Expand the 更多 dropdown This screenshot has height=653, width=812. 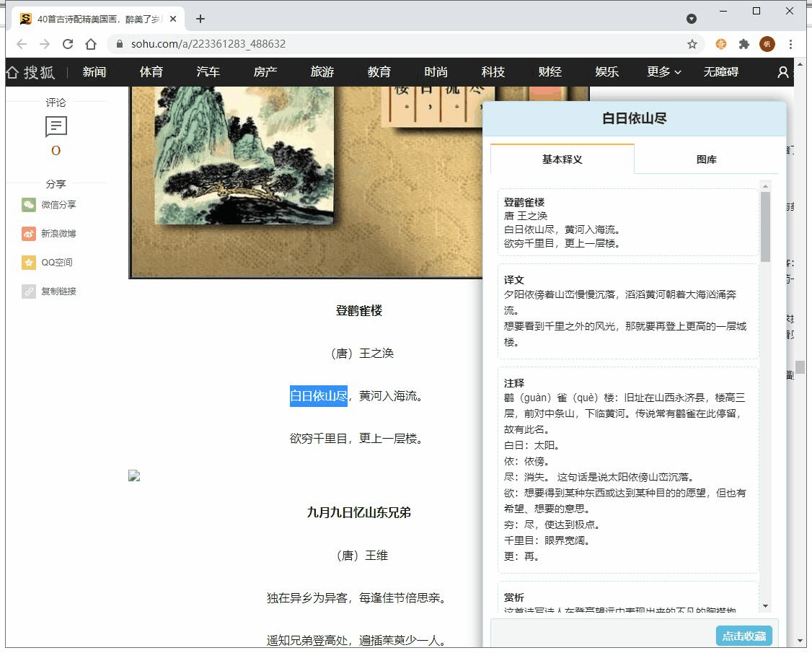664,72
